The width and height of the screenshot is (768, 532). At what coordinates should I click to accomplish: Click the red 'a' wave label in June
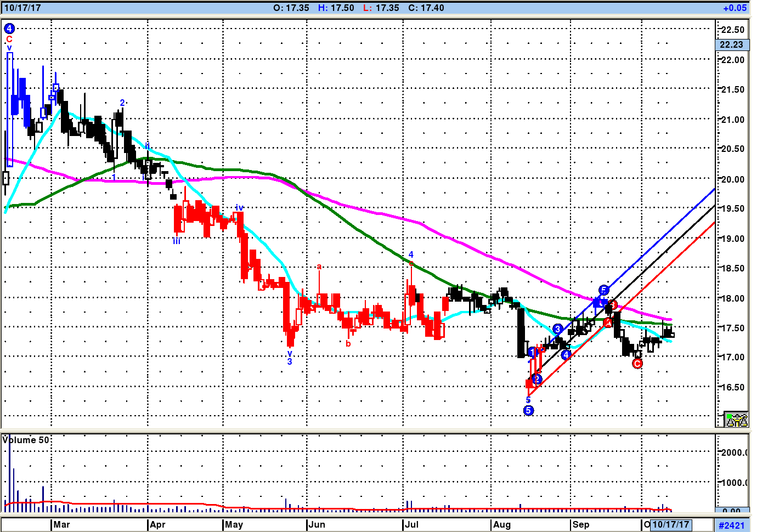319,267
